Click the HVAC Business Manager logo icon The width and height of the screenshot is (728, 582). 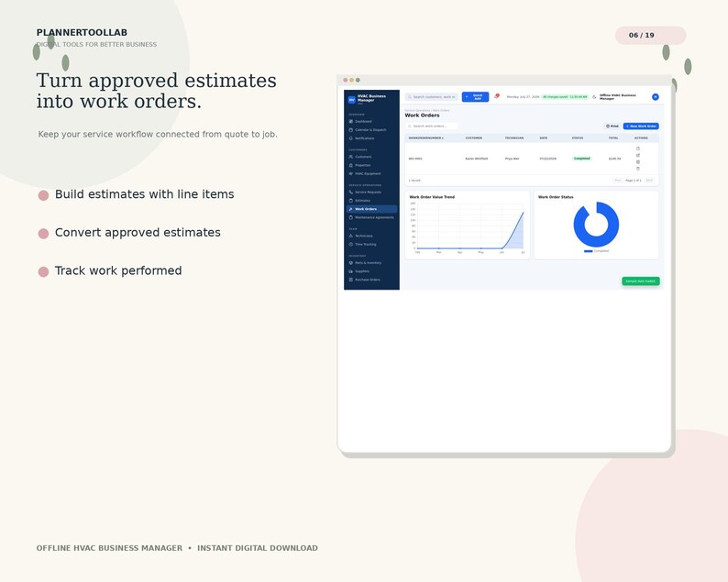click(x=351, y=99)
